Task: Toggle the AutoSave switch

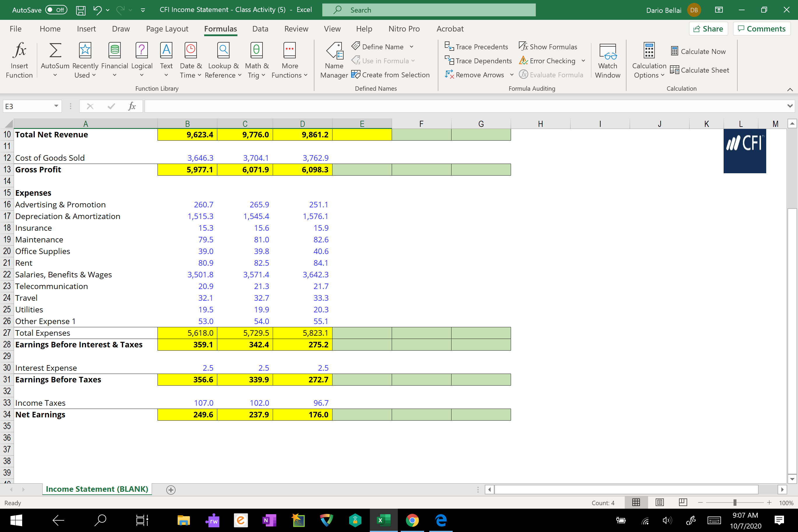Action: 56,10
